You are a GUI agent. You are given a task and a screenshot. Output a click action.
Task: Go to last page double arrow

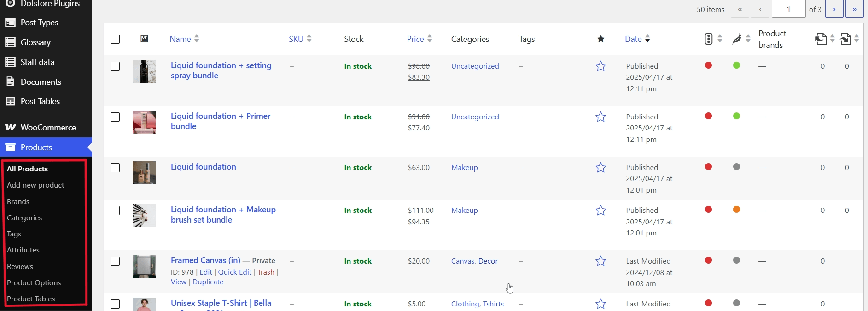click(x=854, y=9)
